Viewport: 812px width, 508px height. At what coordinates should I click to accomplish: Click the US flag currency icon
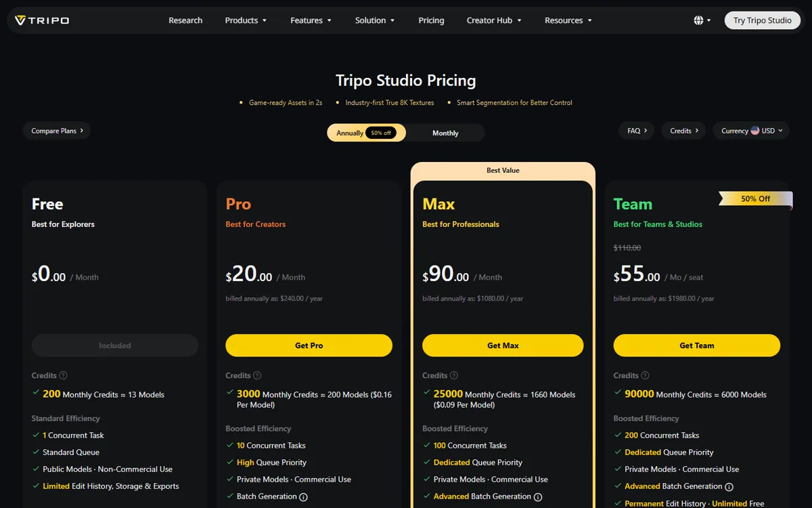coord(754,131)
